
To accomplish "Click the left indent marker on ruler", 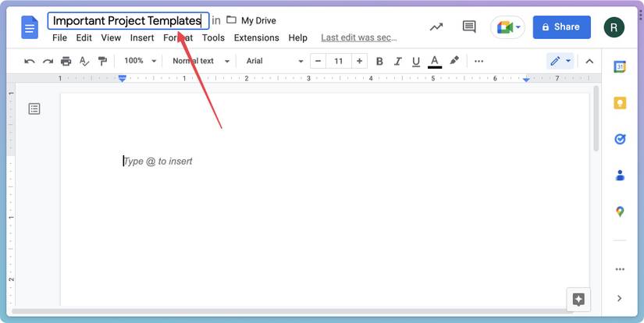I will 122,78.
